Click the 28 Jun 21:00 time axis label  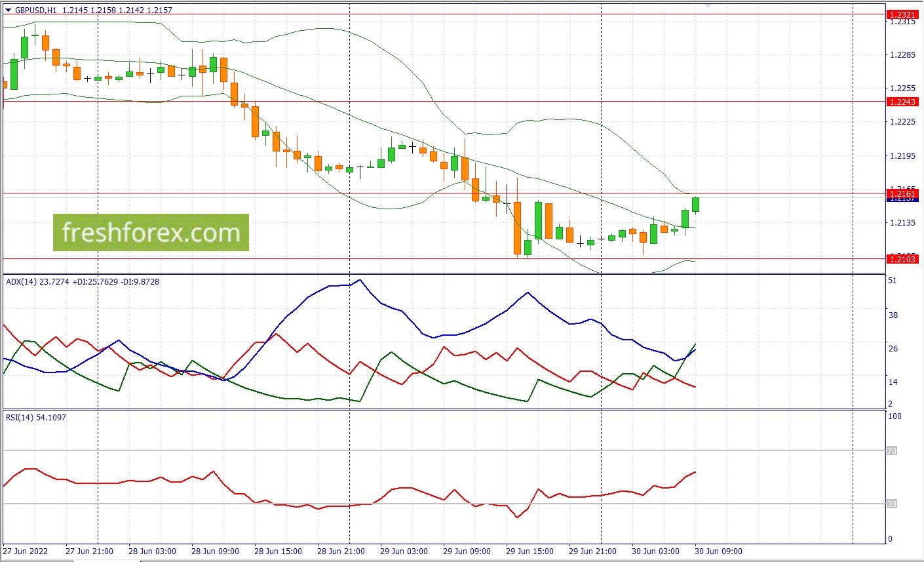pyautogui.click(x=341, y=551)
